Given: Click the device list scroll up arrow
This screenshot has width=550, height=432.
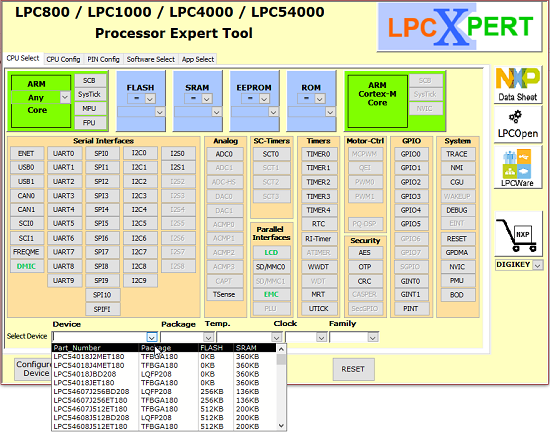Looking at the screenshot, I should coord(281,349).
